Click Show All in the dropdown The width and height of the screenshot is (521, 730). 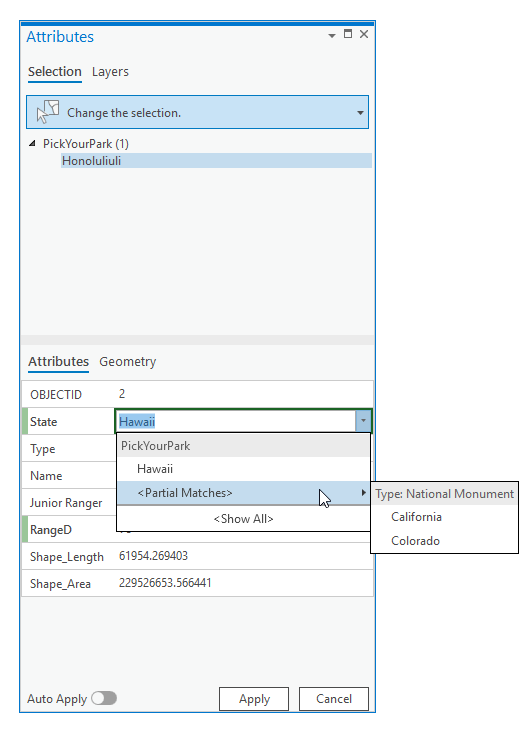pos(243,519)
